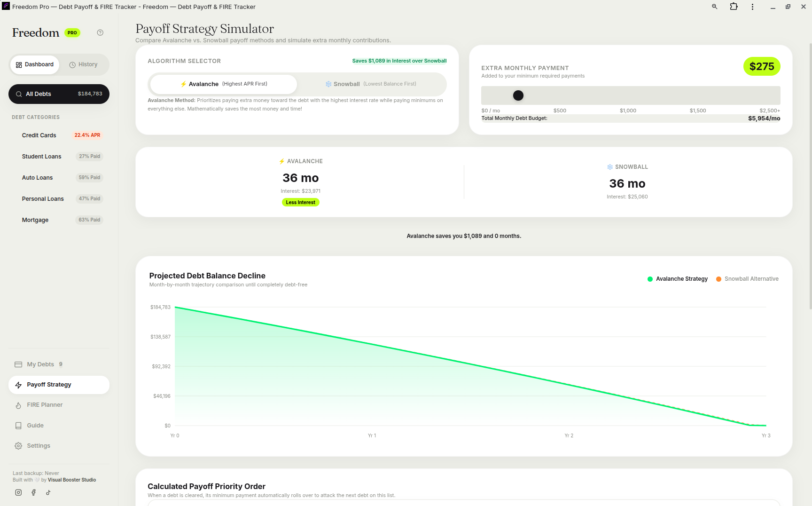Click the vertical scrollbar on the right edge
This screenshot has height=506, width=812.
(x=810, y=176)
